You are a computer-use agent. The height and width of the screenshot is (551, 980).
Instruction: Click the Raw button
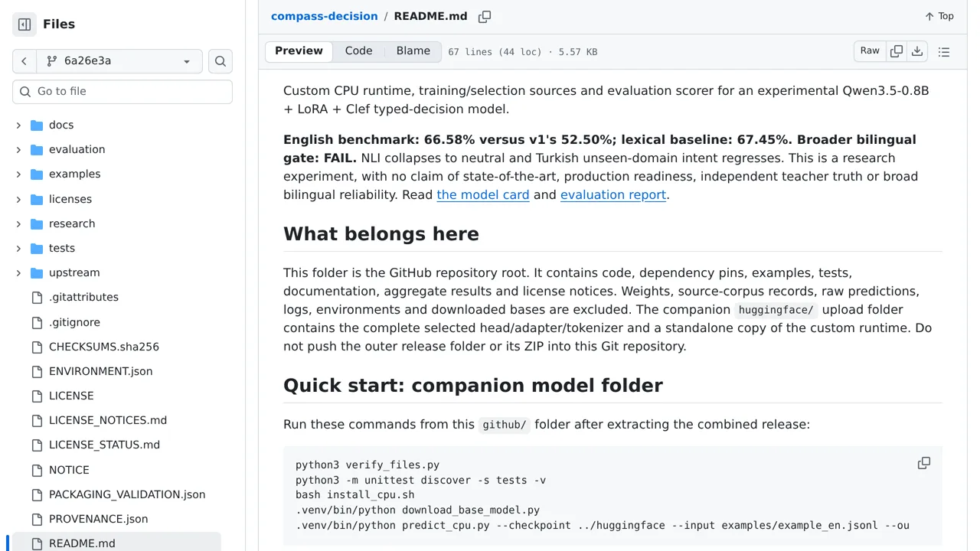(x=870, y=51)
